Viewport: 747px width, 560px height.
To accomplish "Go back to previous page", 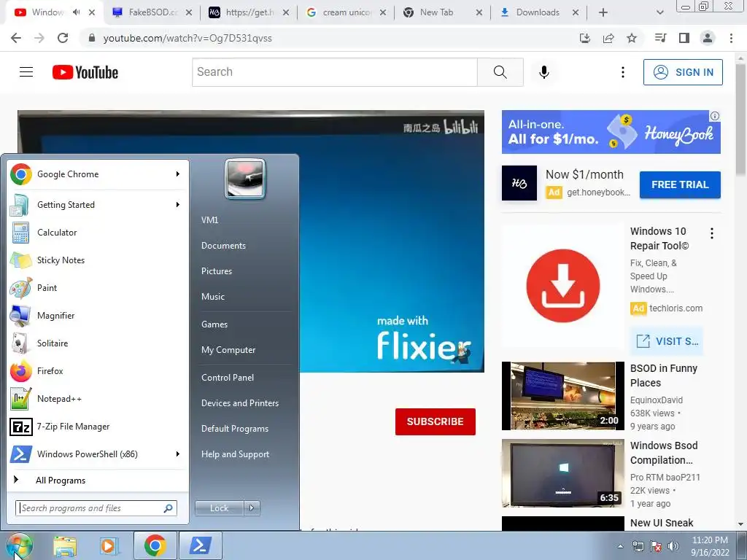I will (16, 38).
